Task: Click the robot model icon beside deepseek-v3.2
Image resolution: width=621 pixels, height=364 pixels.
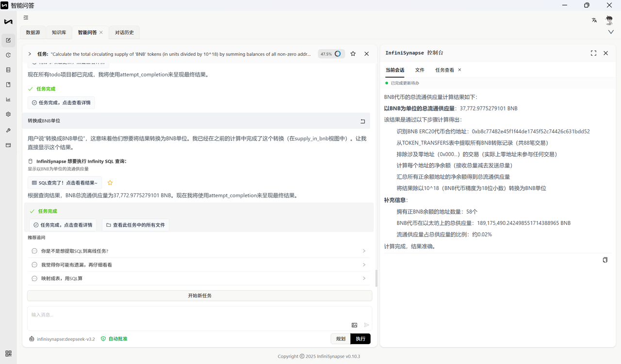Action: (x=32, y=339)
